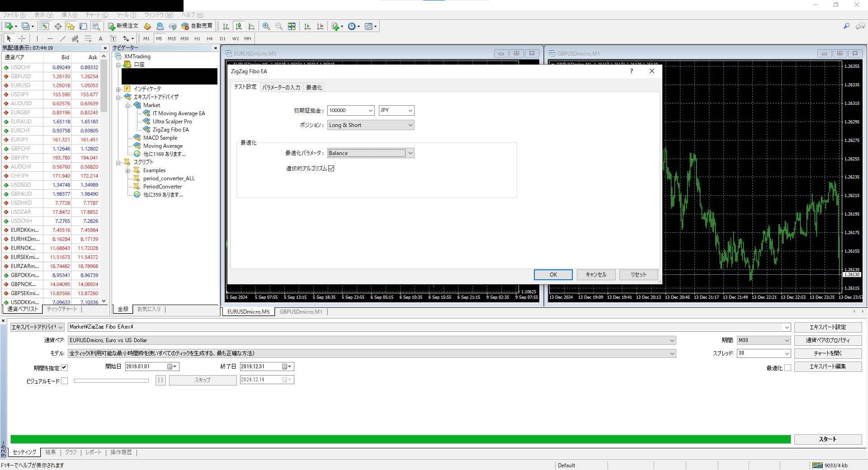The height and width of the screenshot is (470, 868).
Task: Switch to the 結果 tester tab
Action: 51,452
